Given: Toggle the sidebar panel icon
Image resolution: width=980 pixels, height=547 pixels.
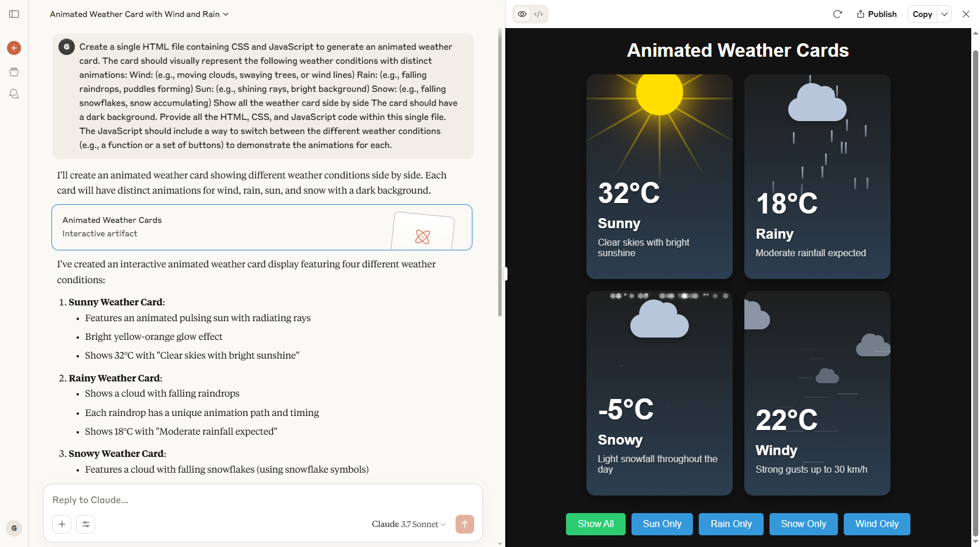Looking at the screenshot, I should point(14,14).
